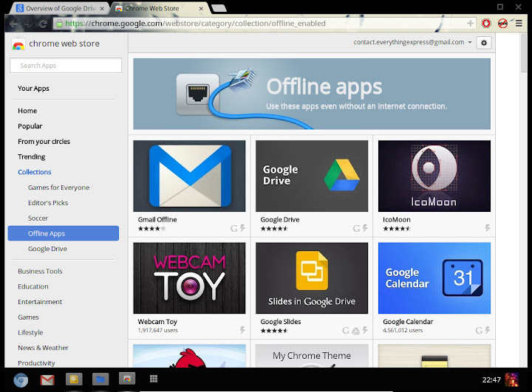The width and height of the screenshot is (532, 392).
Task: Click the Offline apps banner
Action: click(312, 94)
